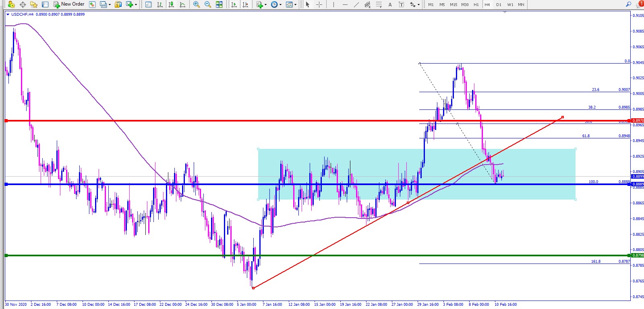Image resolution: width=644 pixels, height=309 pixels.
Task: Expand the Arrows tool dropdown arrow
Action: point(419,5)
